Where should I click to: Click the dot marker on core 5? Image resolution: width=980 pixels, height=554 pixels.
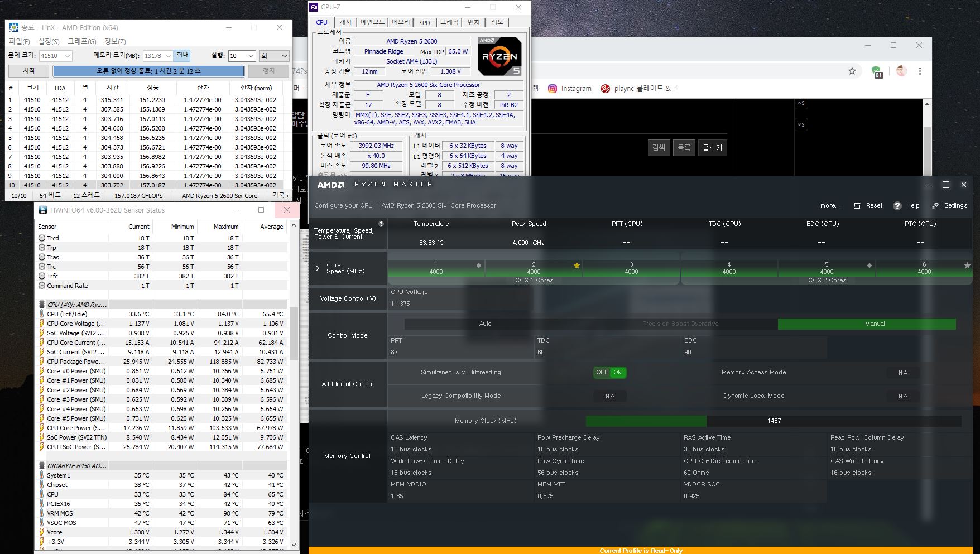869,266
